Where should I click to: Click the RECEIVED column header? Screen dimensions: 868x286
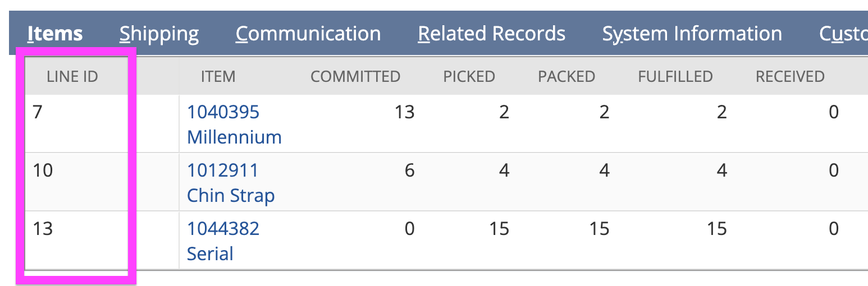tap(789, 76)
